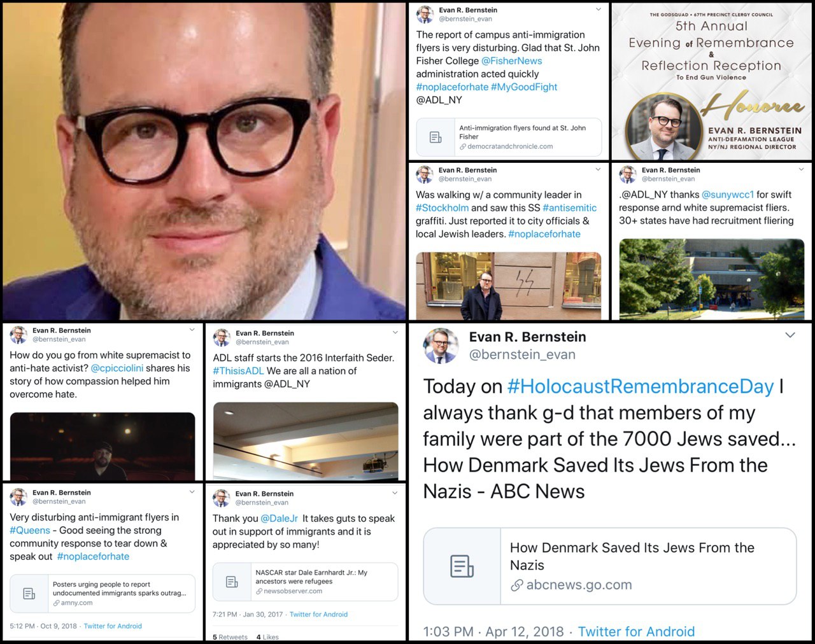Click the chain-link icon beside abcnews.go.com
815x644 pixels.
point(517,585)
